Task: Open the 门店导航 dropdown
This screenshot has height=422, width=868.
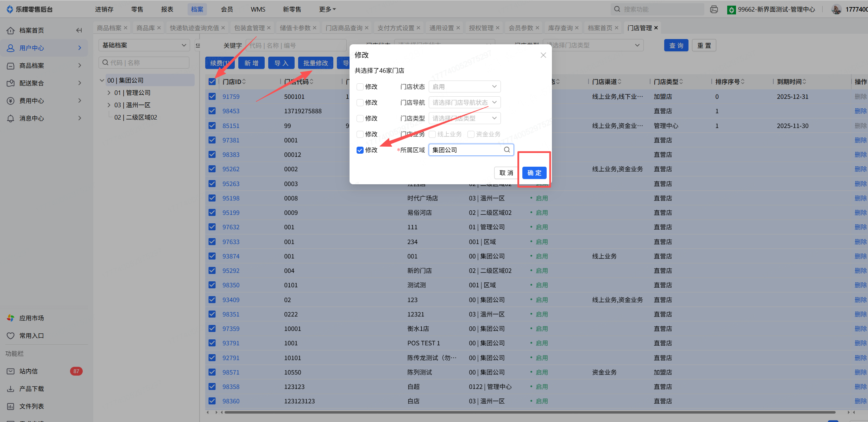Action: click(464, 103)
